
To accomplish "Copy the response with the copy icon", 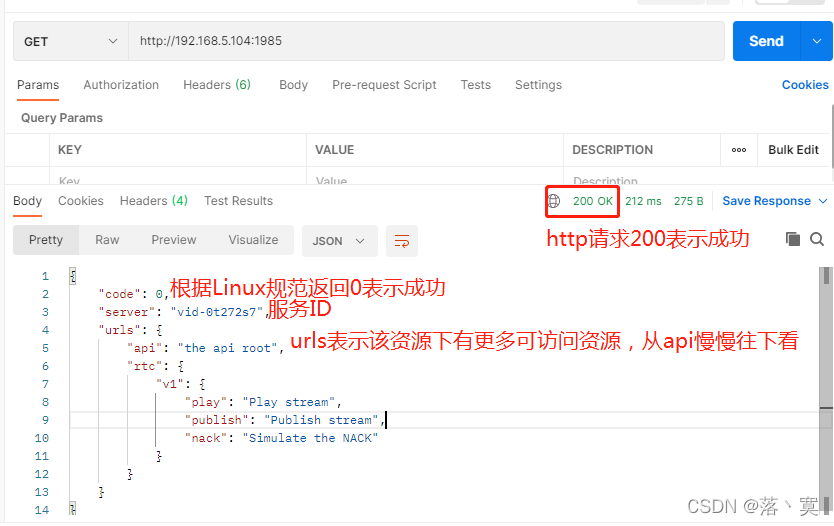I will point(793,239).
